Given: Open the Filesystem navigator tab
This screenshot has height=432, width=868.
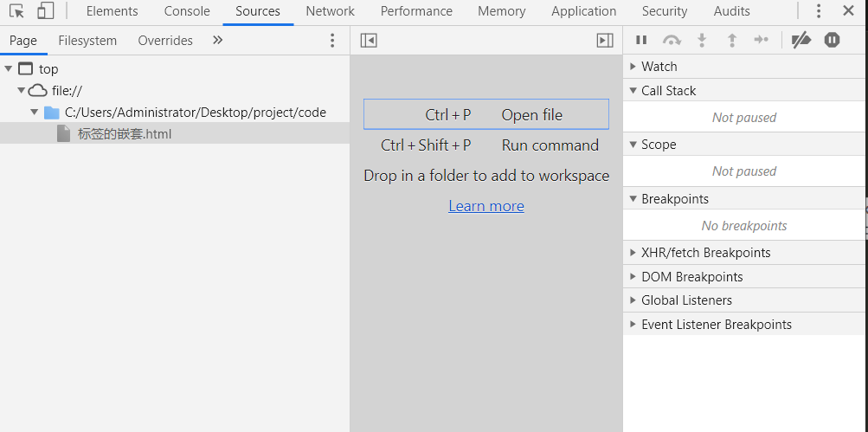Looking at the screenshot, I should coord(87,41).
